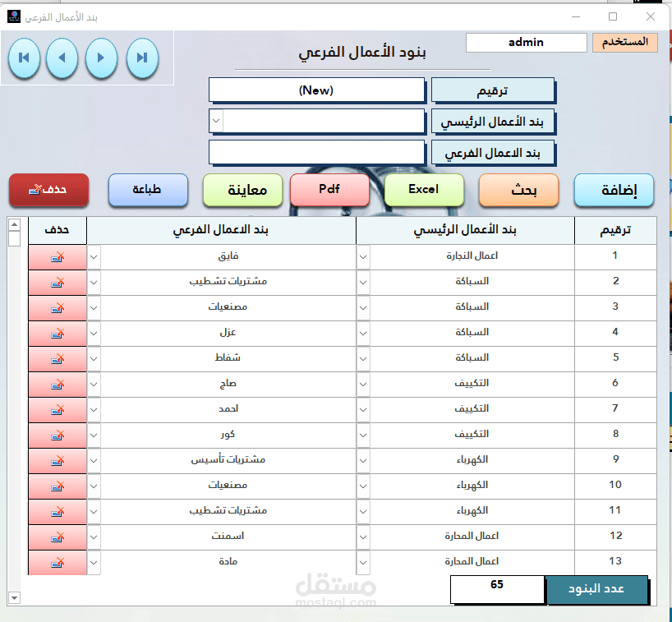Delete row 9 via its delete icon

pyautogui.click(x=58, y=461)
